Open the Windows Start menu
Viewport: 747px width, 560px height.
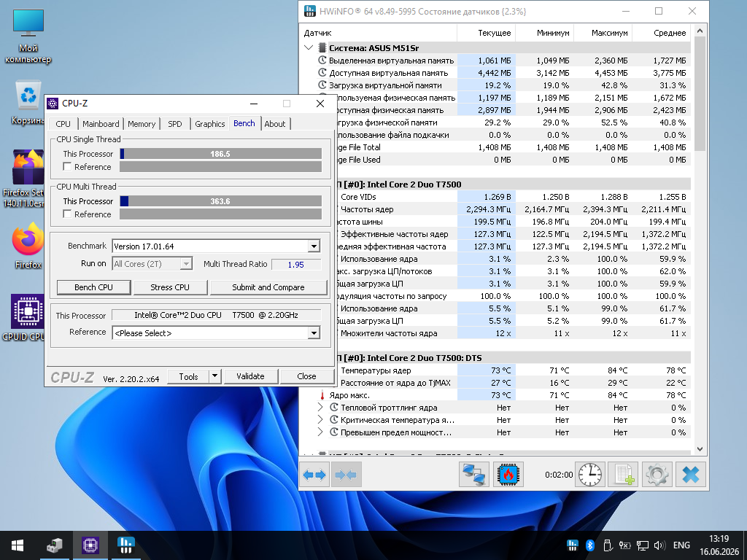point(18,545)
